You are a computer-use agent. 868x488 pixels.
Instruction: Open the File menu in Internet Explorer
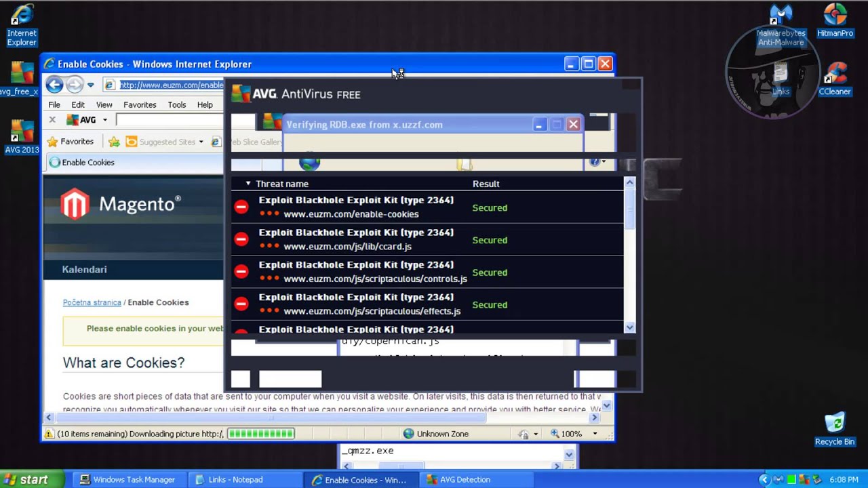(x=54, y=105)
